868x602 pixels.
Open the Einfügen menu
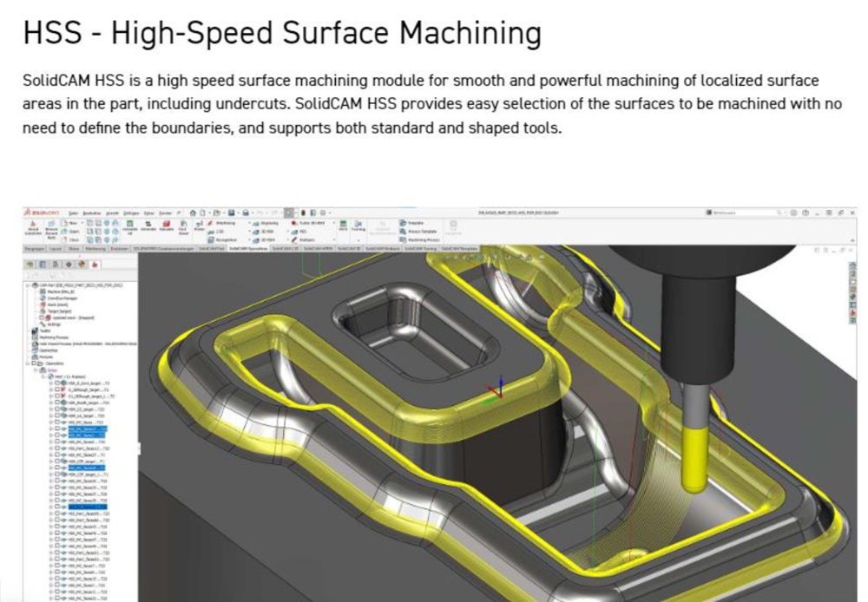131,213
